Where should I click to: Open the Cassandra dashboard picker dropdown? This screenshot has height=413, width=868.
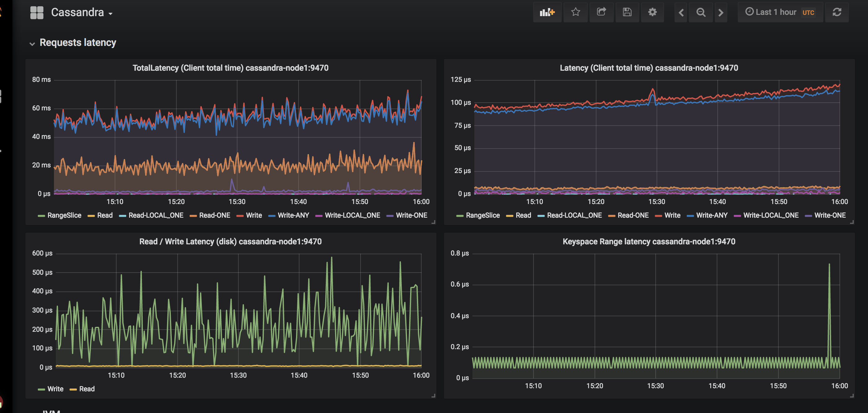point(82,13)
